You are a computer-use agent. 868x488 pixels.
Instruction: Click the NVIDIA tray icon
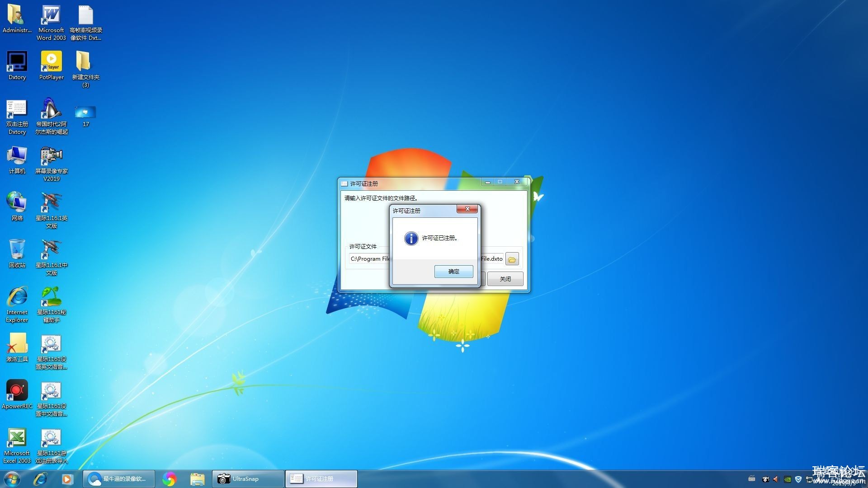click(x=788, y=479)
